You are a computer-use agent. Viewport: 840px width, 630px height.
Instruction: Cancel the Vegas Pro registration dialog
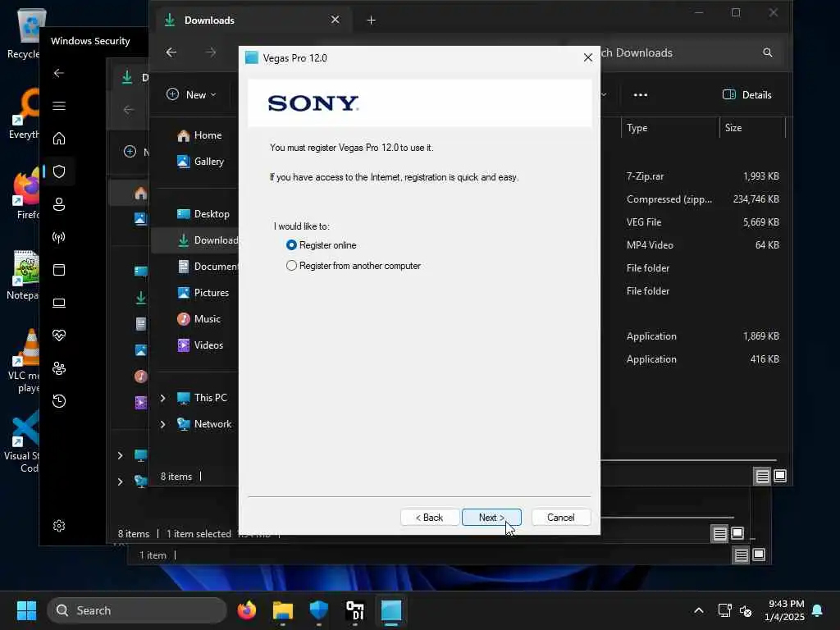click(x=561, y=518)
